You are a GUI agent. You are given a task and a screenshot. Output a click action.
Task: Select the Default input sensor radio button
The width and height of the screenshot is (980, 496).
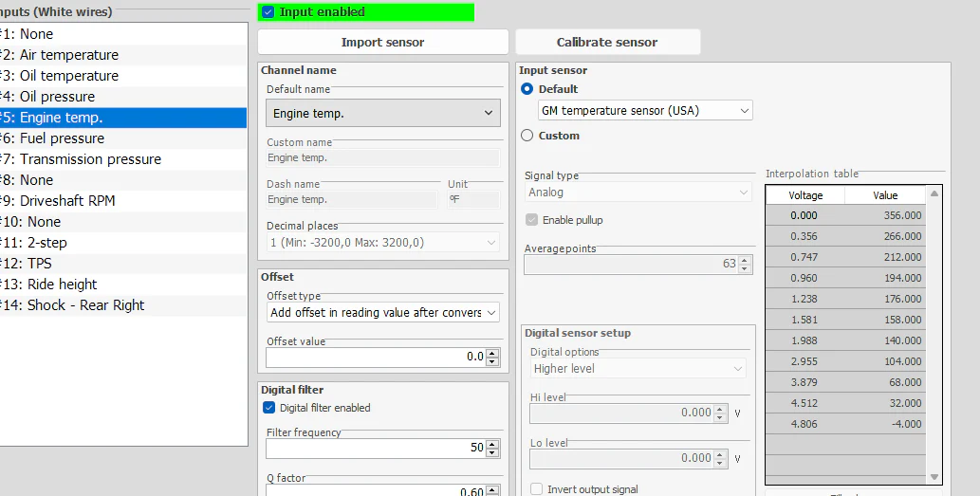point(527,89)
